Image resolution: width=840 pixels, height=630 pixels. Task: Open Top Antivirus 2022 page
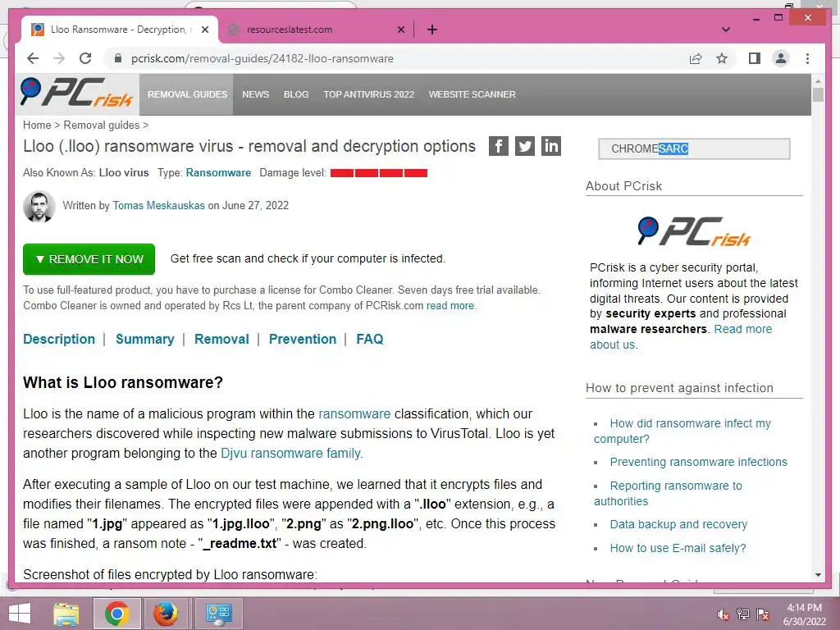coord(368,94)
